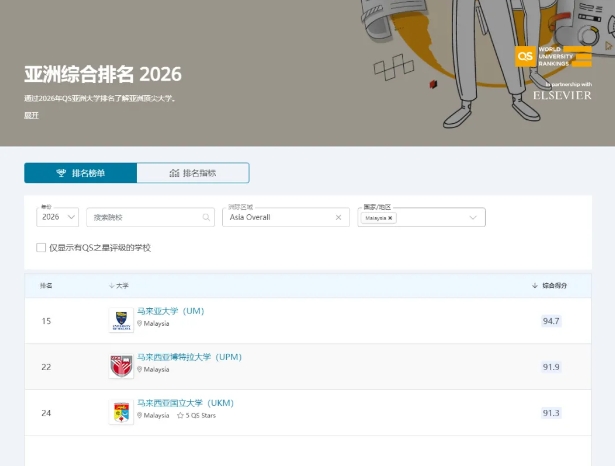Click the QS World University Rankings logo

pos(553,56)
